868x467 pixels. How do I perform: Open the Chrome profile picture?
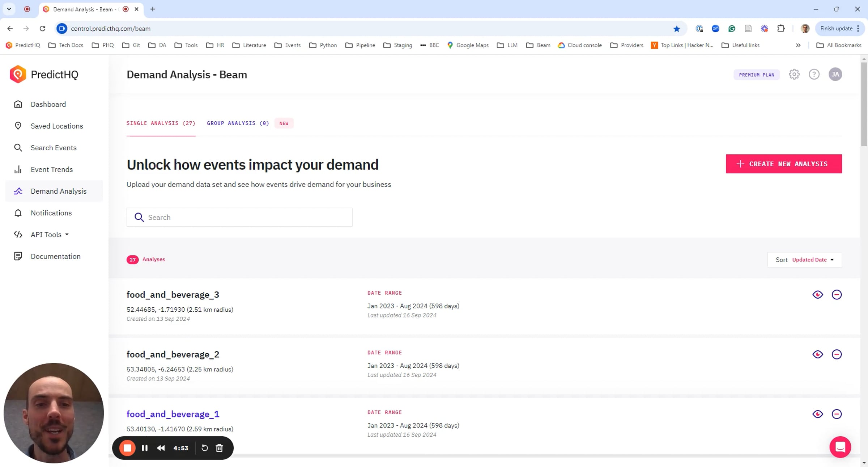[x=805, y=29]
